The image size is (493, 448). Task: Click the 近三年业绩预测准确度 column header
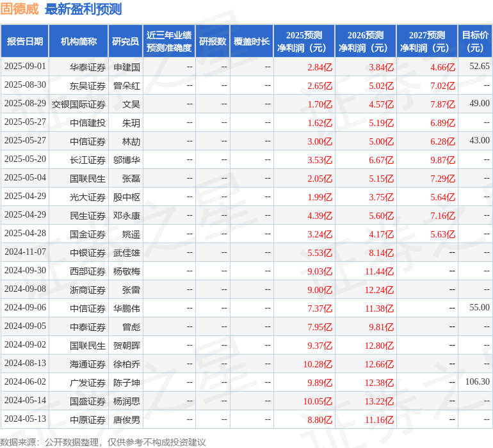coord(169,42)
